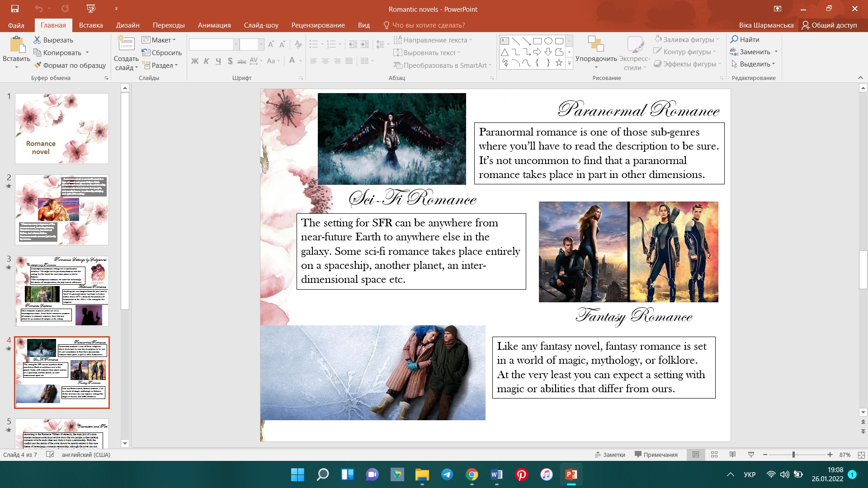Expand the shapes gallery More arrow

tap(569, 64)
